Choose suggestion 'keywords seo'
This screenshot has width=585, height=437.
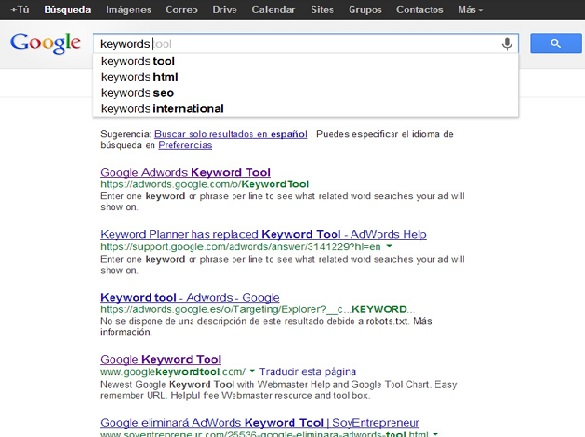305,93
